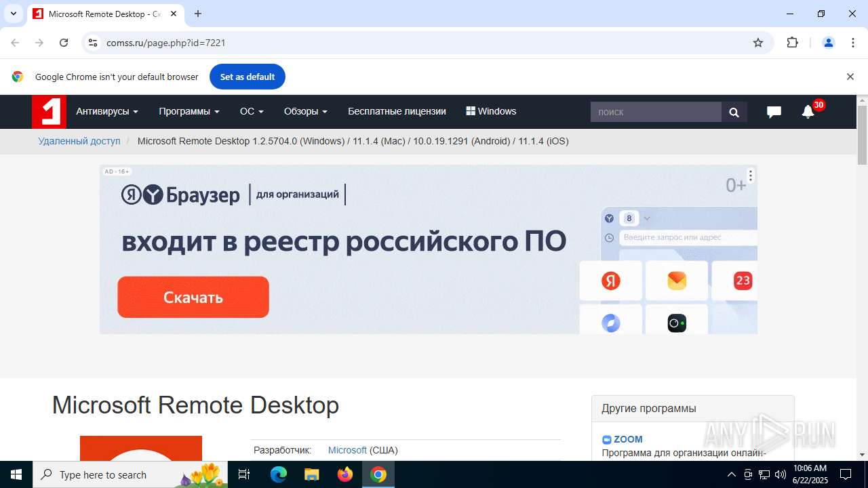The image size is (868, 488).
Task: Click the page vertical scrollbar thumb
Action: (x=862, y=135)
